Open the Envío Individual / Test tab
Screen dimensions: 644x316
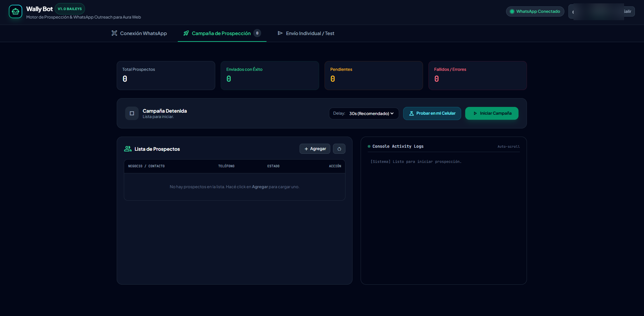point(306,33)
